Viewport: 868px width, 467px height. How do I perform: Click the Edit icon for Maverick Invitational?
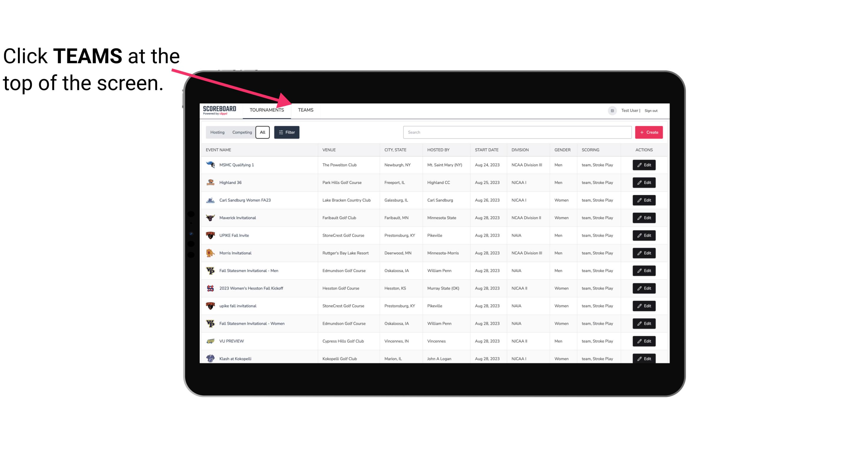point(644,217)
